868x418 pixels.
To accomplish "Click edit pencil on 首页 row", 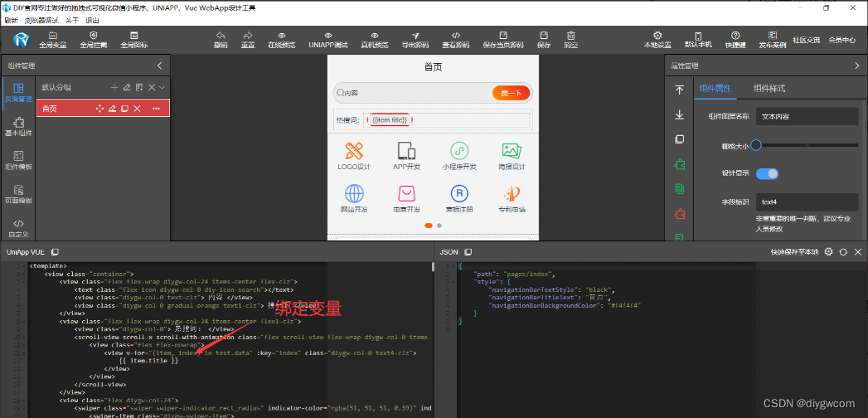I will 113,109.
